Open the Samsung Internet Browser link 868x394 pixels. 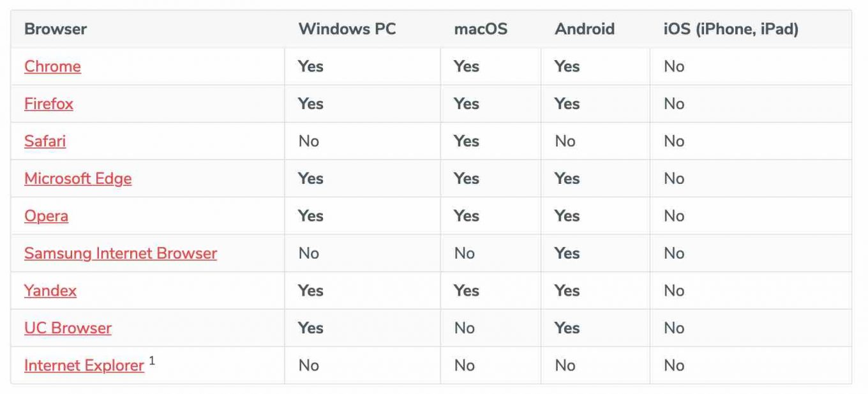(x=121, y=253)
